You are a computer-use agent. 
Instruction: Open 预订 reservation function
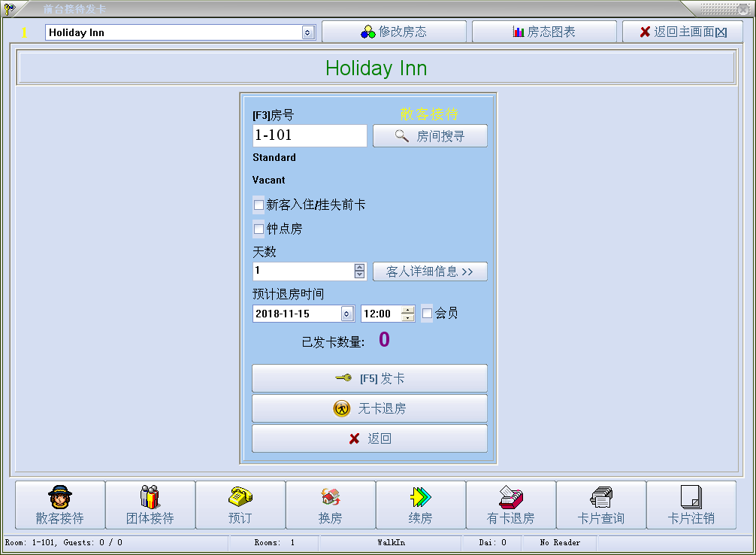240,505
